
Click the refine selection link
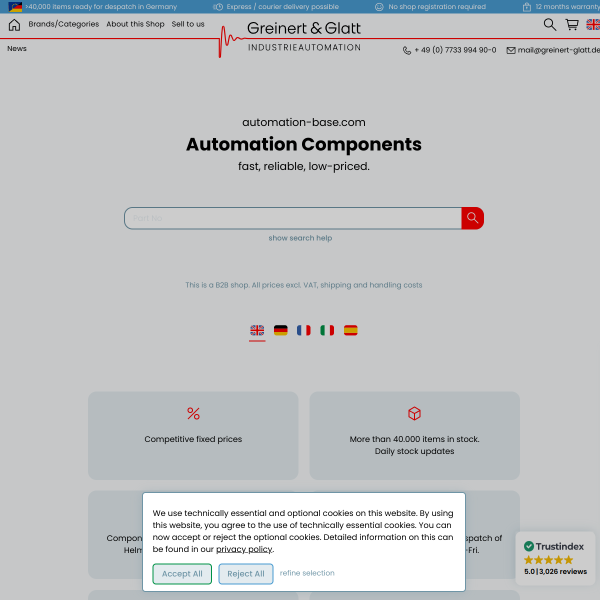[307, 573]
